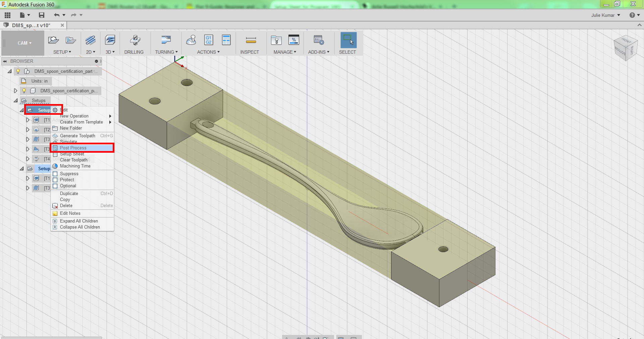Screen dimensions: 644x339
Task: Select the 2D milling icon
Action: pos(90,40)
